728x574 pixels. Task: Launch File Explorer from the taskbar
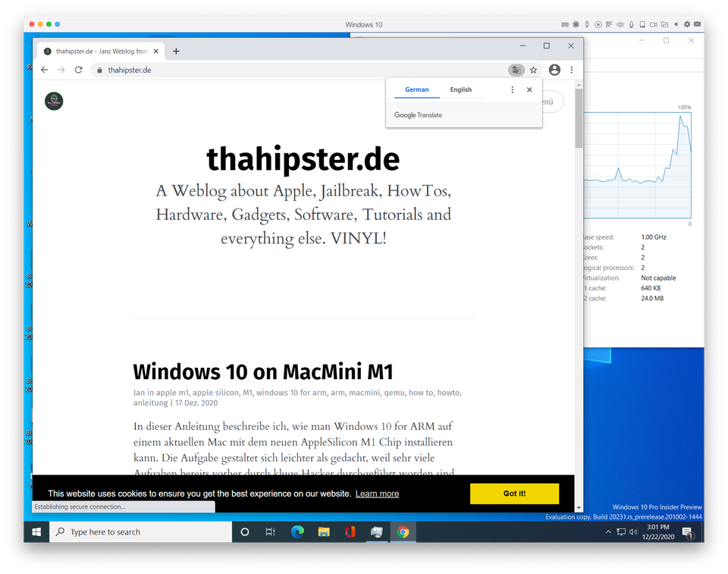click(x=324, y=532)
